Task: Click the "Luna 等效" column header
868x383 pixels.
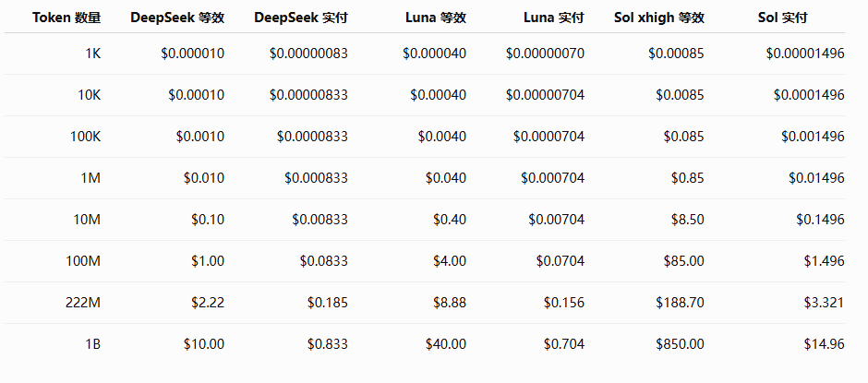Action: point(437,18)
